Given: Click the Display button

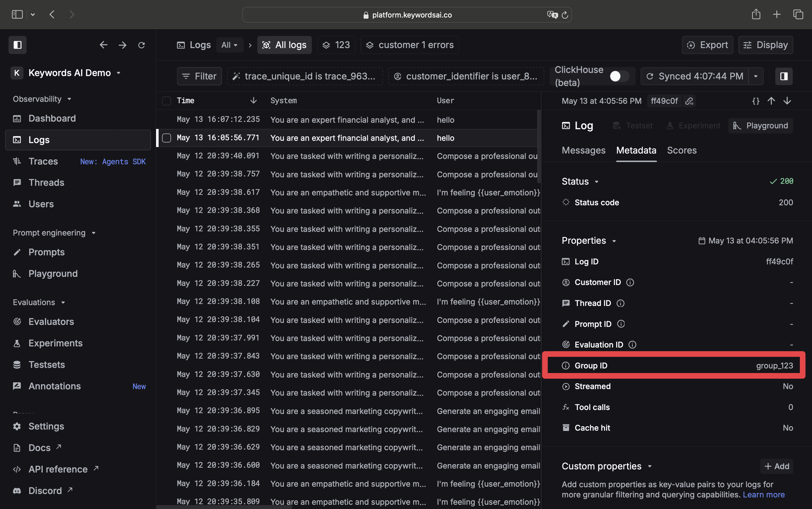Looking at the screenshot, I should (x=765, y=45).
